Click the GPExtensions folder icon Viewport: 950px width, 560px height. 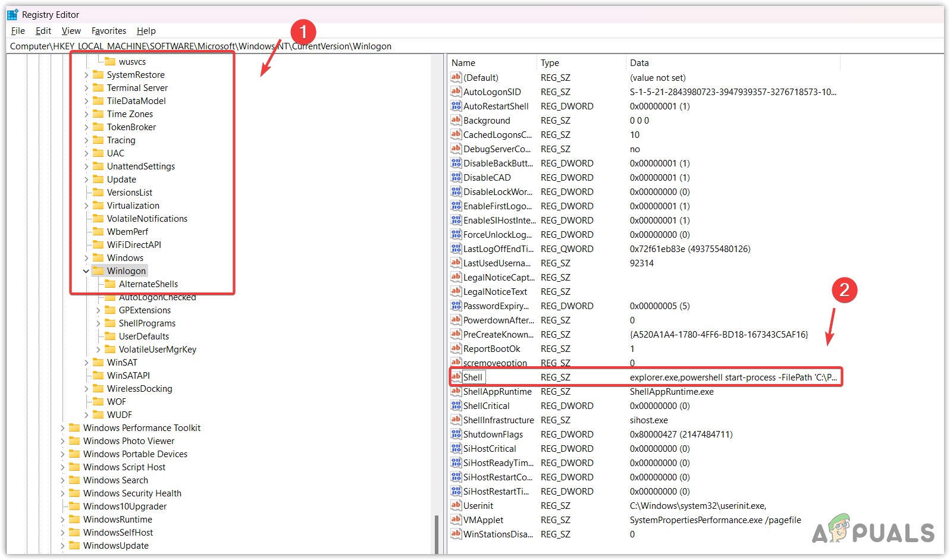(x=110, y=310)
